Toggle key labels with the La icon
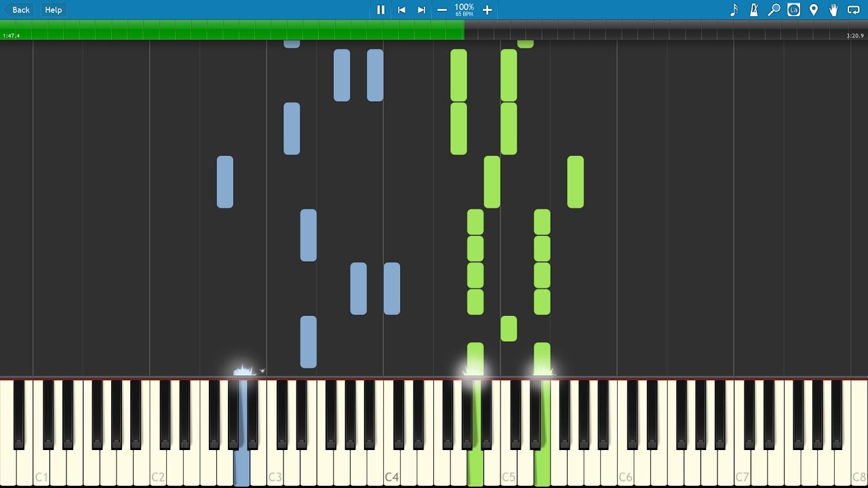The image size is (868, 488). [x=794, y=9]
